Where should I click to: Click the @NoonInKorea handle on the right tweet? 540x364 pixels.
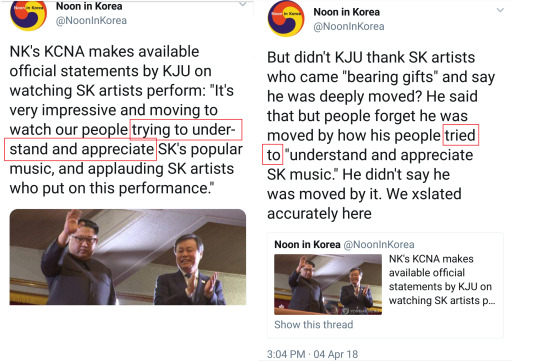click(x=349, y=27)
